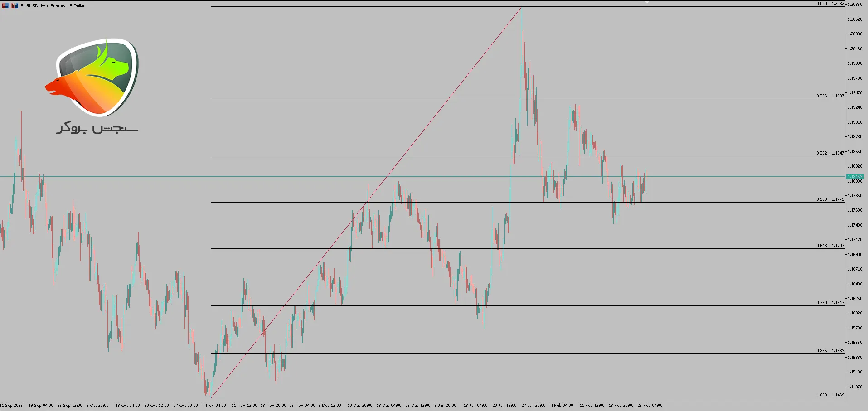This screenshot has height=411, width=868.
Task: Click time axis label 27 Jan 20:00
Action: [x=533, y=406]
